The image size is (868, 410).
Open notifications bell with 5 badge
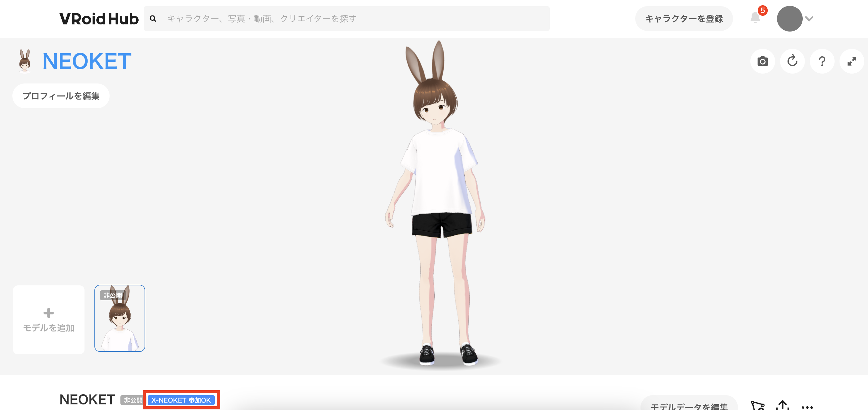pos(755,18)
